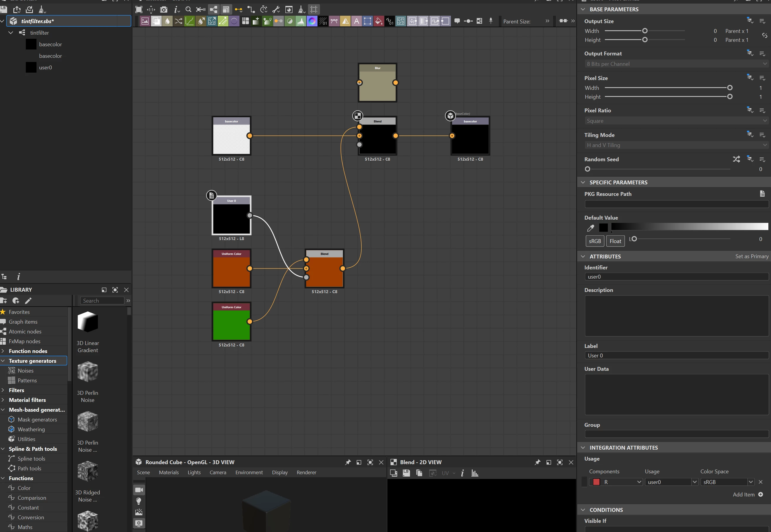Pick default value with the eyedropper

(590, 228)
